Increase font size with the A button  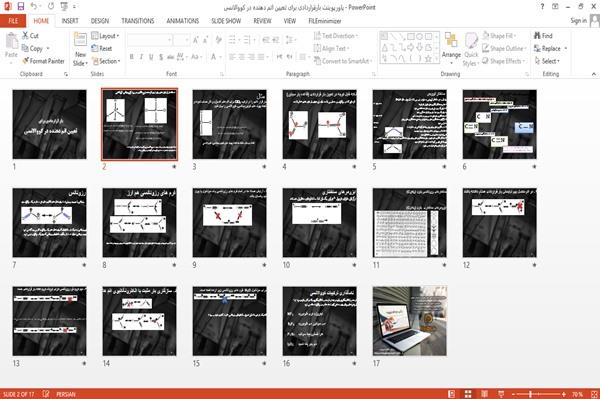pyautogui.click(x=196, y=39)
